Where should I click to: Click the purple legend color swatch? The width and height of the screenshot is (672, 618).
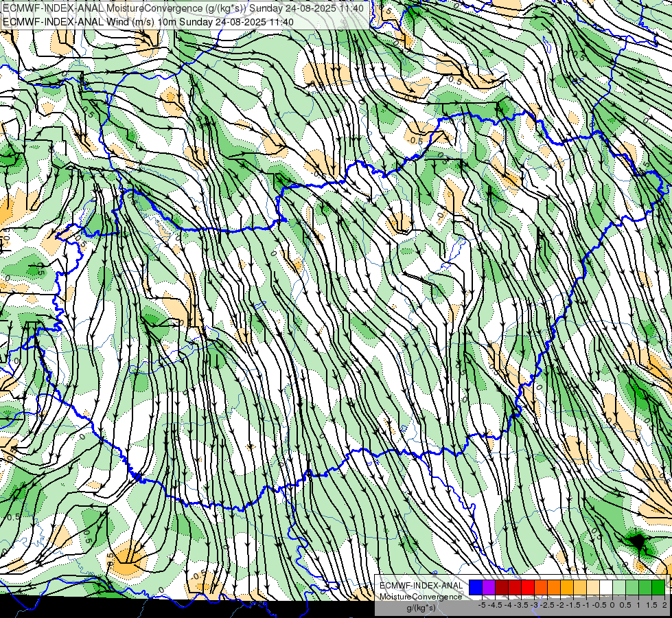coord(489,587)
